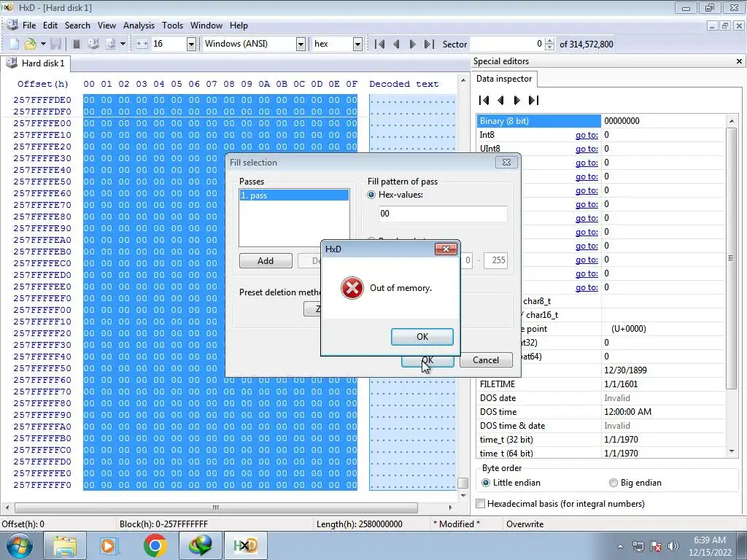The width and height of the screenshot is (747, 560).
Task: Click OK in Out of memory dialog
Action: coord(422,337)
